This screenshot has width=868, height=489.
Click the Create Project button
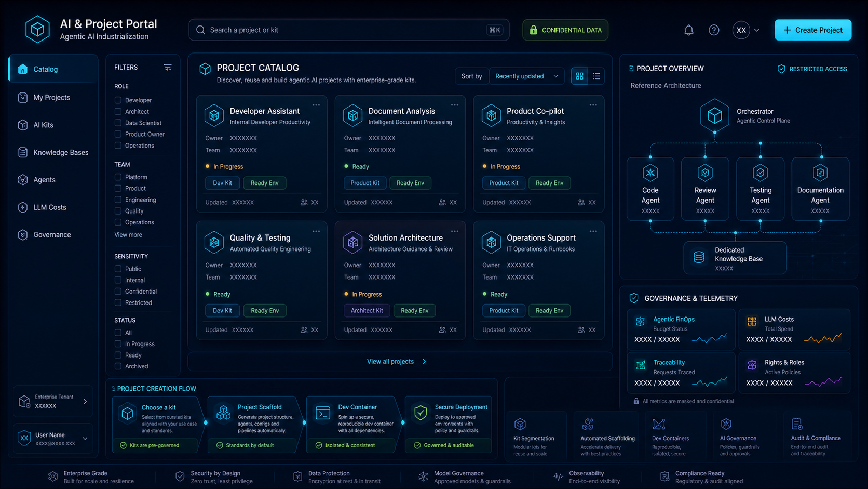pyautogui.click(x=812, y=30)
